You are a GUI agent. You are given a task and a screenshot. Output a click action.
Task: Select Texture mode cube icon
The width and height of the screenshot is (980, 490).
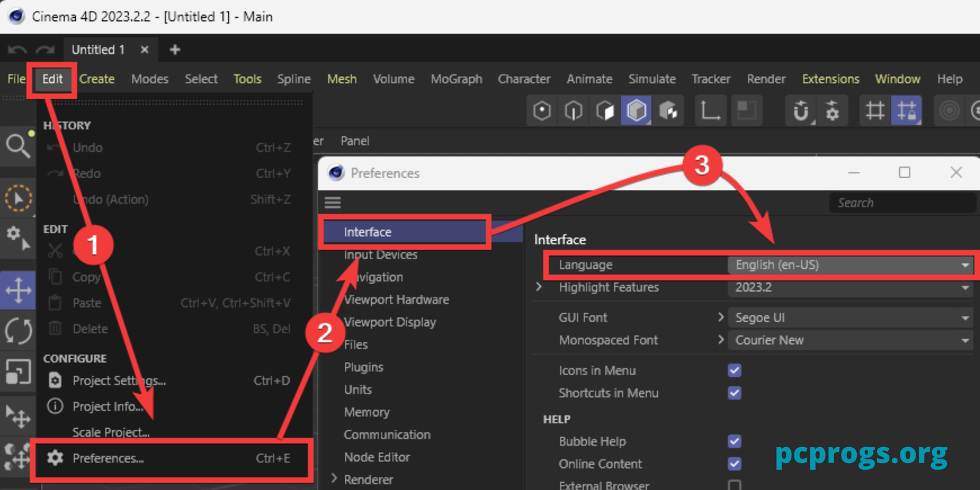pyautogui.click(x=668, y=111)
